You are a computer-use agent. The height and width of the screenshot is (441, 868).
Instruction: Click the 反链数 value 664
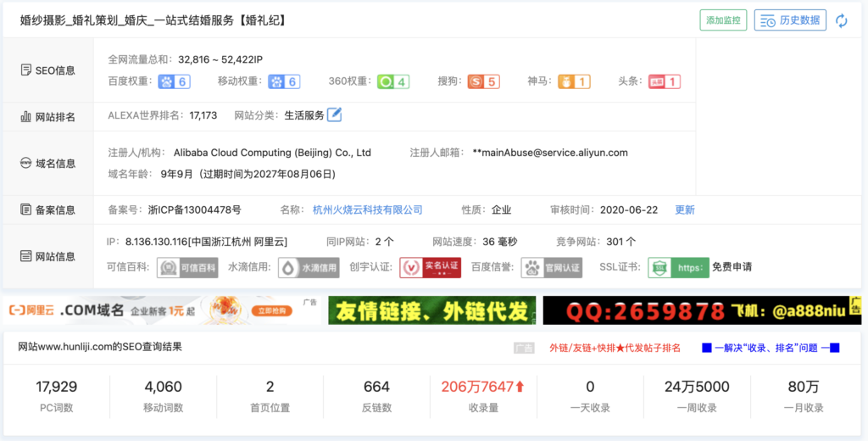point(376,387)
